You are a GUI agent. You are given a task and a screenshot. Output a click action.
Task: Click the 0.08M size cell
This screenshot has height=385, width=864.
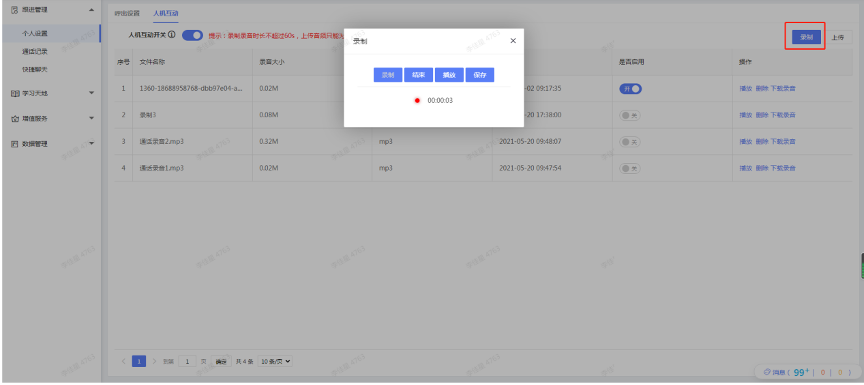(268, 115)
